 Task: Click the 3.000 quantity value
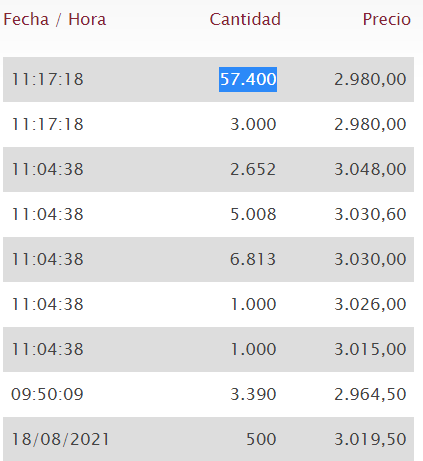pyautogui.click(x=253, y=124)
